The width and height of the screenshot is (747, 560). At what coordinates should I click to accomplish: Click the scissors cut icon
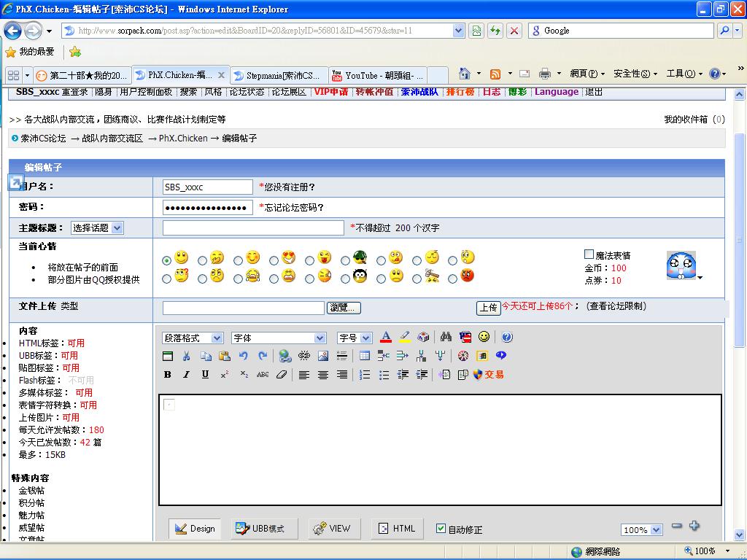(x=187, y=357)
